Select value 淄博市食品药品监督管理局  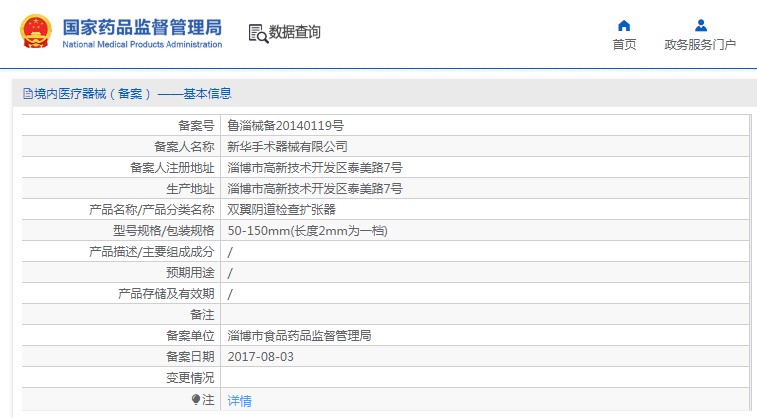299,335
